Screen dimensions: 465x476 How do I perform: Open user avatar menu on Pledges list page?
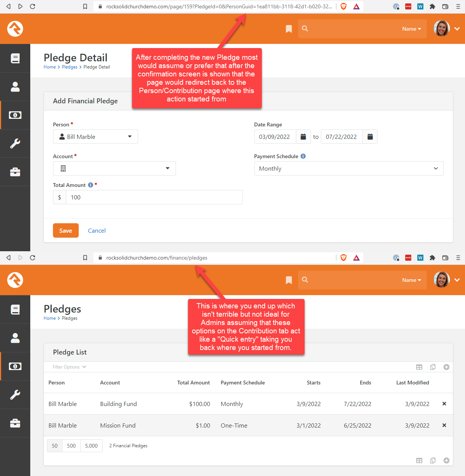[x=446, y=280]
